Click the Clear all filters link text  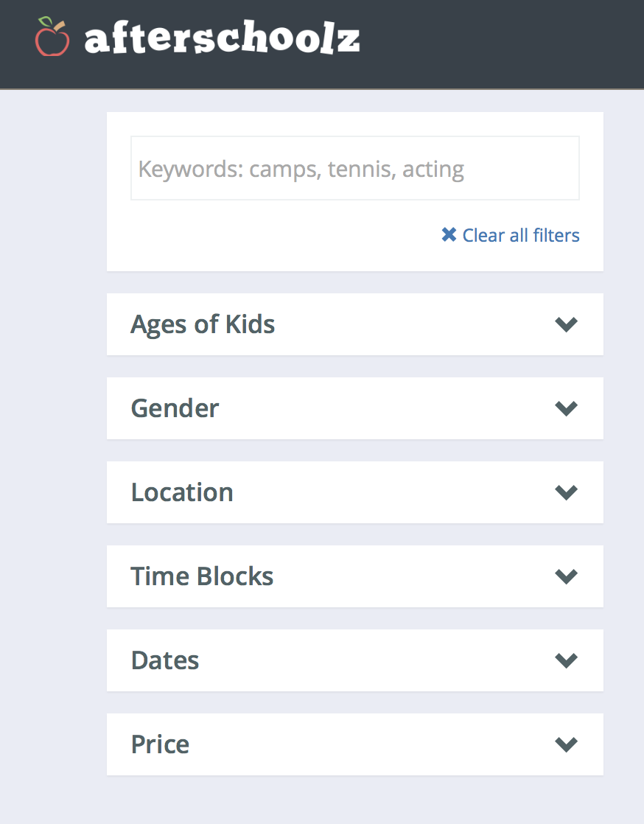521,235
